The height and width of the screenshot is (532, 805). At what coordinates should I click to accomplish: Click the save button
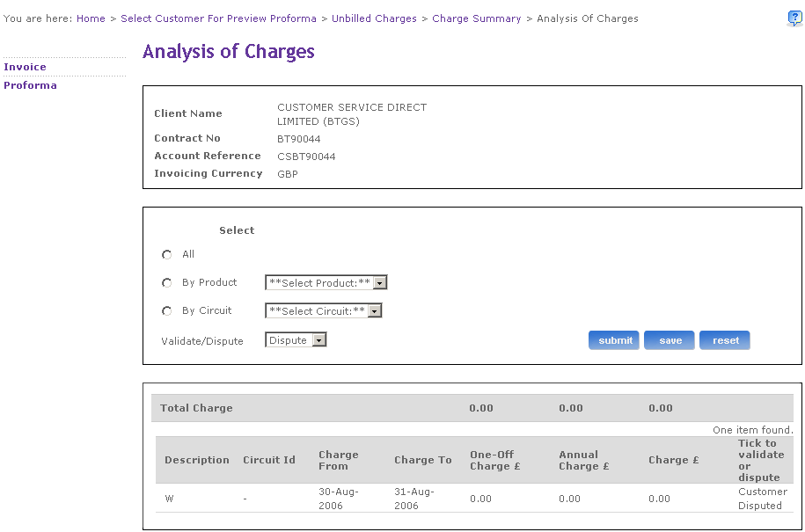pyautogui.click(x=670, y=340)
